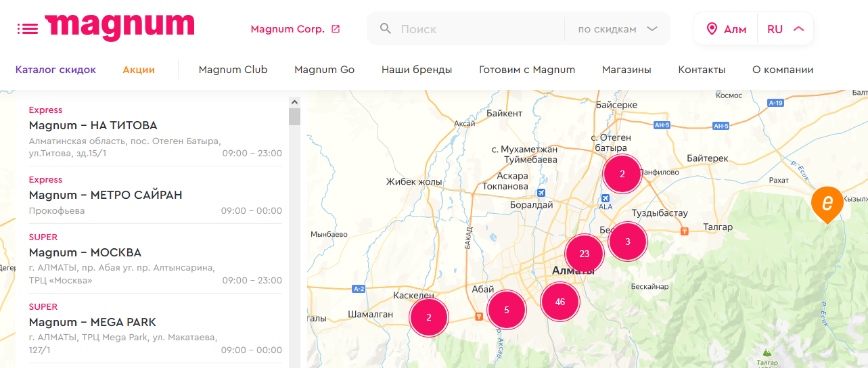
Task: Click the location pin icon near Алм
Action: (712, 29)
